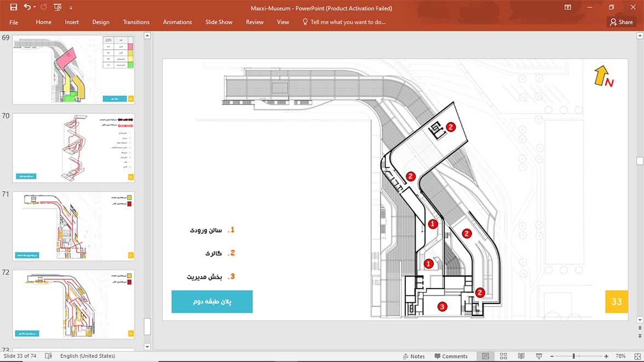
Task: Select red marker number 3 on plan
Action: click(x=442, y=307)
